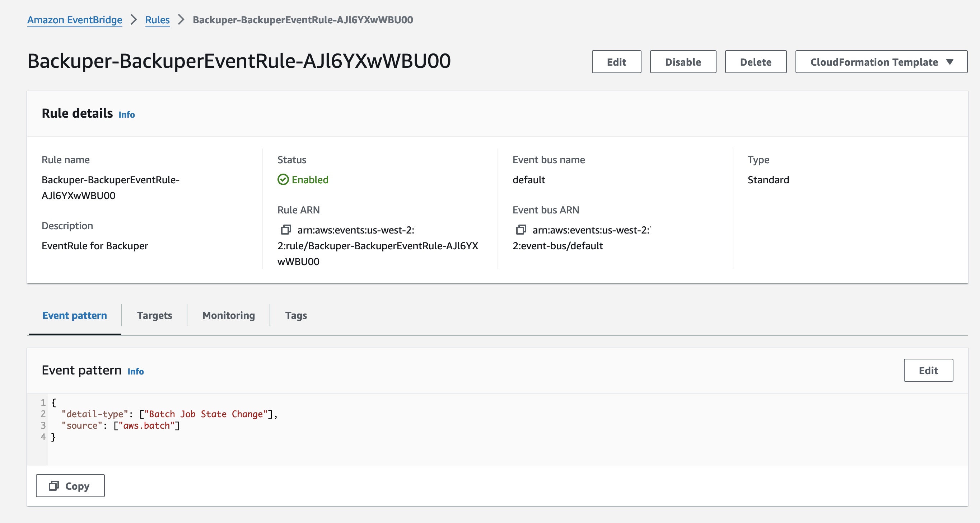Viewport: 980px width, 523px height.
Task: Open the Tags tab
Action: click(296, 315)
